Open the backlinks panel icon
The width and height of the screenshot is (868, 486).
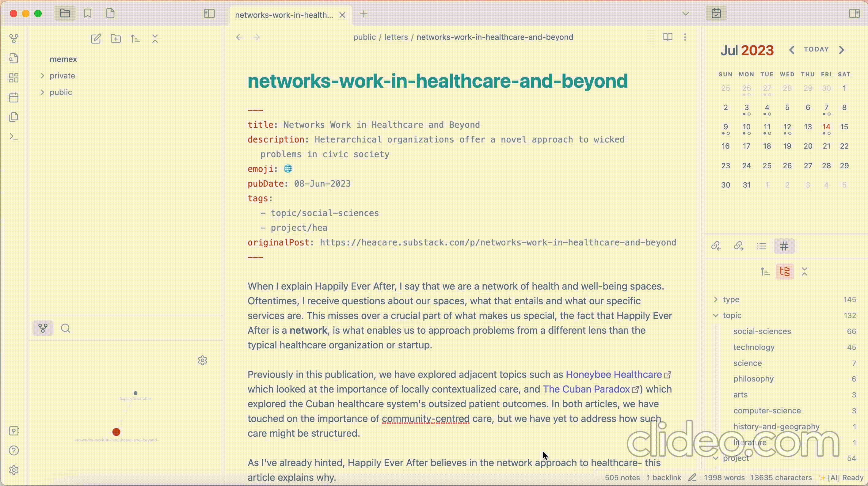pos(716,246)
